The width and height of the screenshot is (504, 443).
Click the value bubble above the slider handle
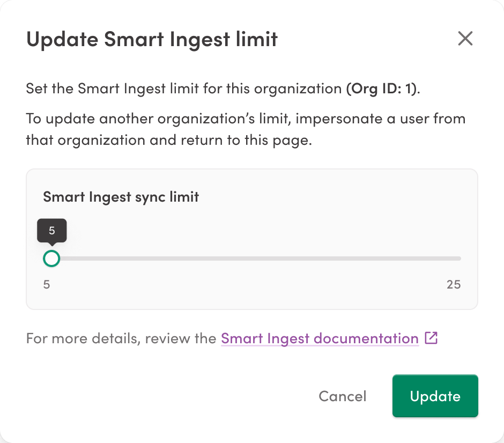coord(51,230)
